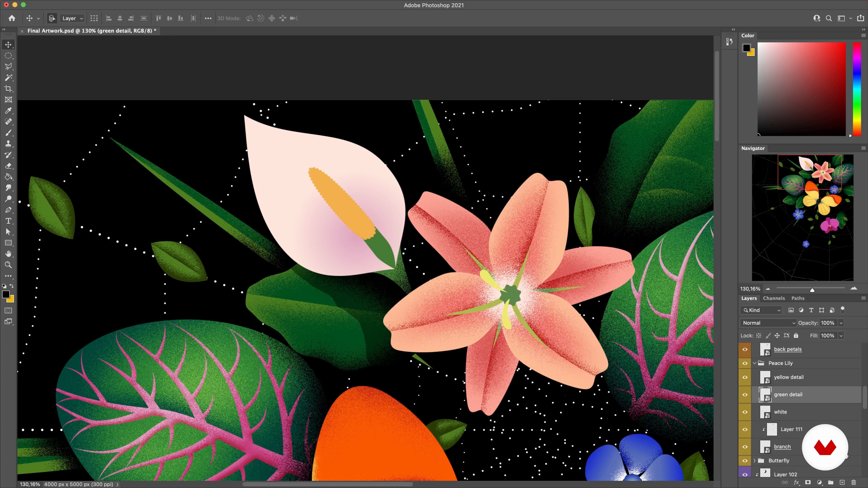This screenshot has width=868, height=488.
Task: Click the hue slider in Color panel
Action: [x=857, y=89]
